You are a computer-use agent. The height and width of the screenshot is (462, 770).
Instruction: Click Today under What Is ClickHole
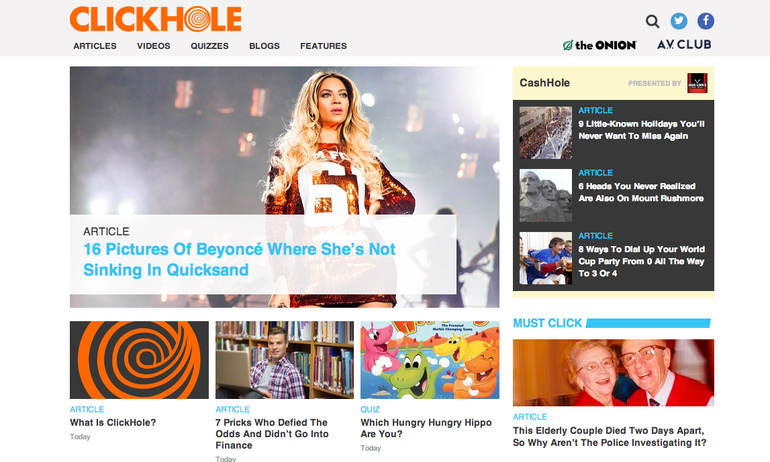(80, 436)
